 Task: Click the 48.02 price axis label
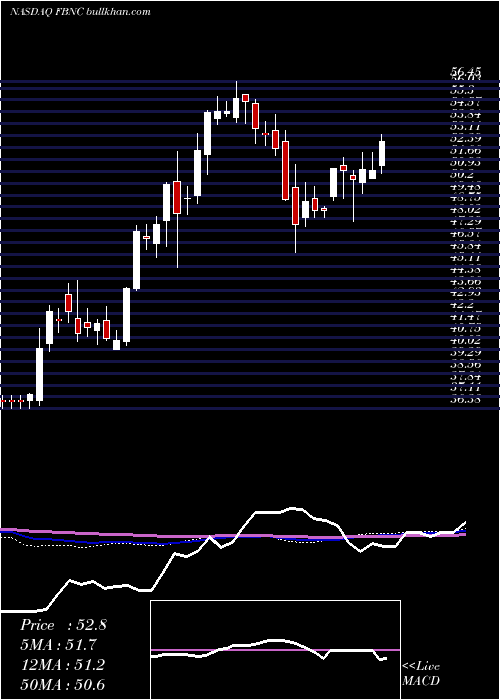(x=464, y=209)
